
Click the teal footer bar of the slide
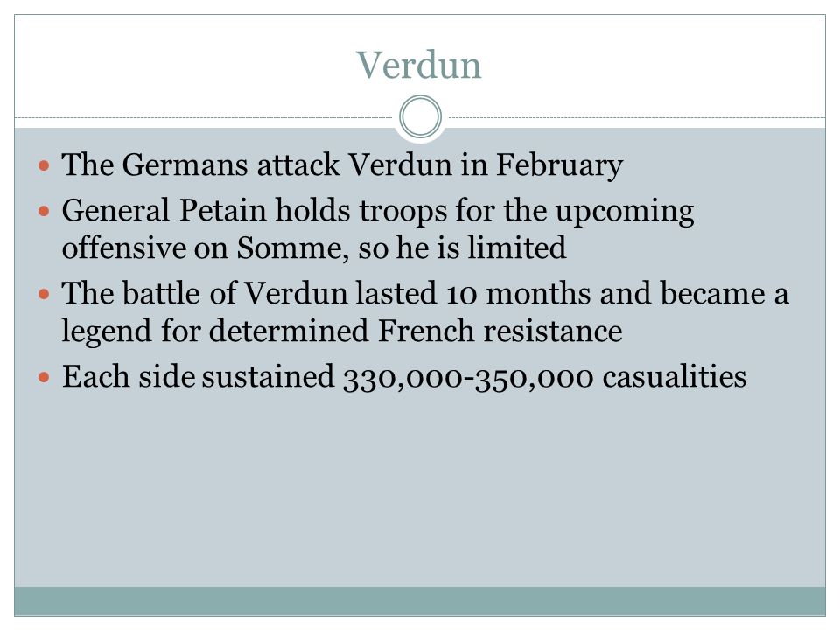coord(420,601)
